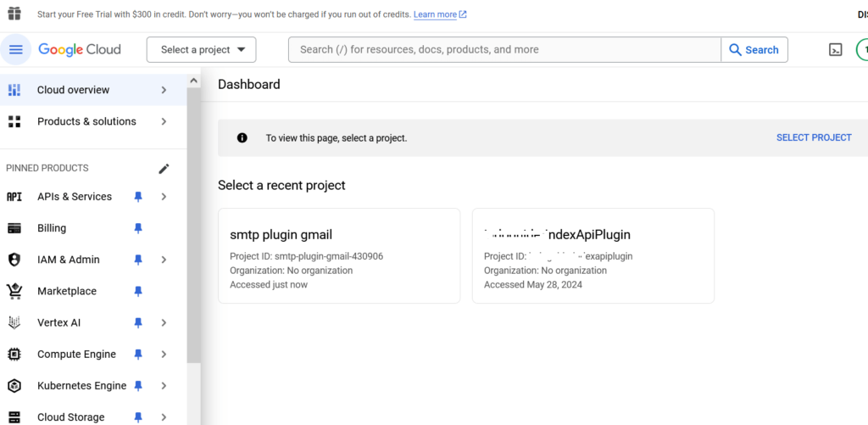This screenshot has height=425, width=868.
Task: Click the pencil edit pinned products icon
Action: (164, 168)
